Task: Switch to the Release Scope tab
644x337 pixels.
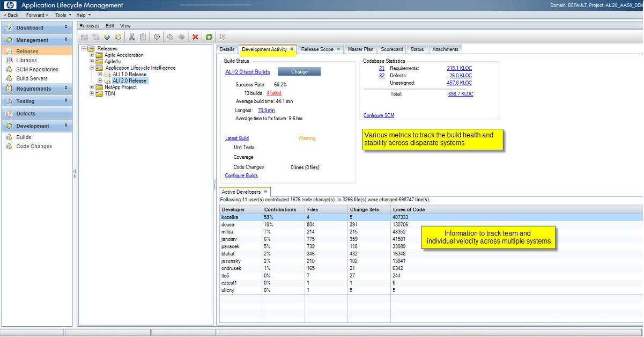Action: (x=321, y=49)
